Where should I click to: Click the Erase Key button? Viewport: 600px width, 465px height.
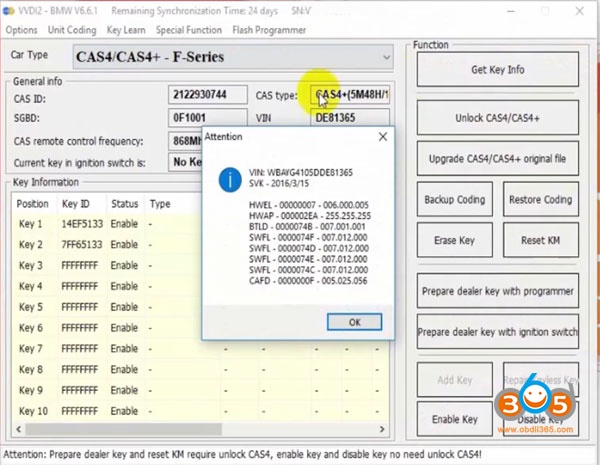(x=455, y=240)
